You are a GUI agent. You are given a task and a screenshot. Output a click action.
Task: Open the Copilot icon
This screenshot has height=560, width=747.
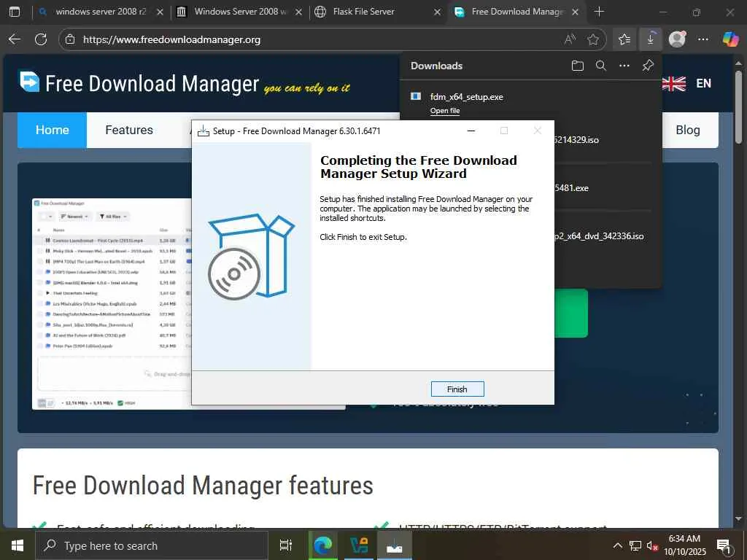(x=729, y=39)
